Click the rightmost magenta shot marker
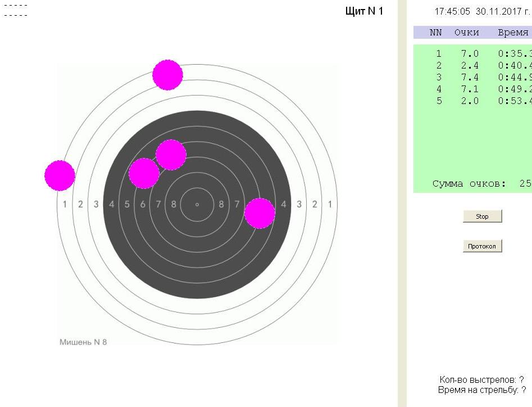 260,213
